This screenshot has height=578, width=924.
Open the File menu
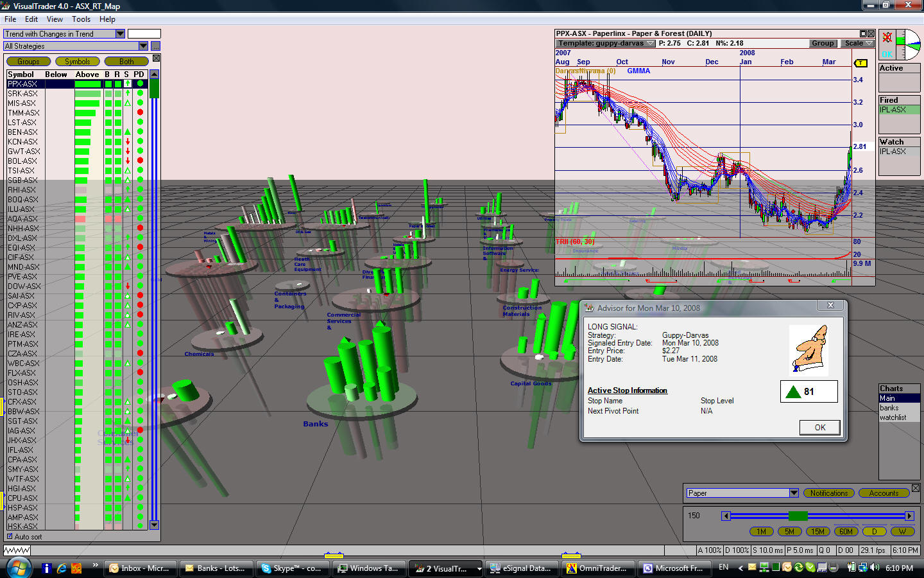tap(10, 19)
